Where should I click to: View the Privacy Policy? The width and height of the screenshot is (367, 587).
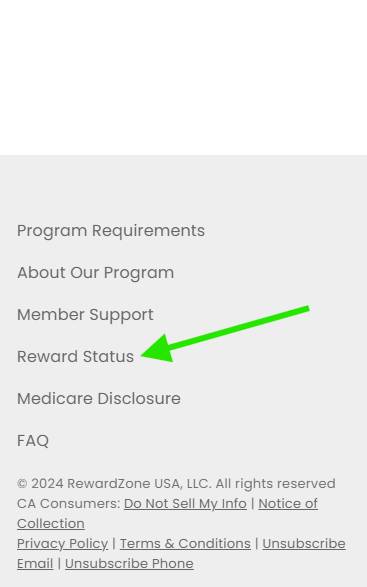tap(63, 544)
